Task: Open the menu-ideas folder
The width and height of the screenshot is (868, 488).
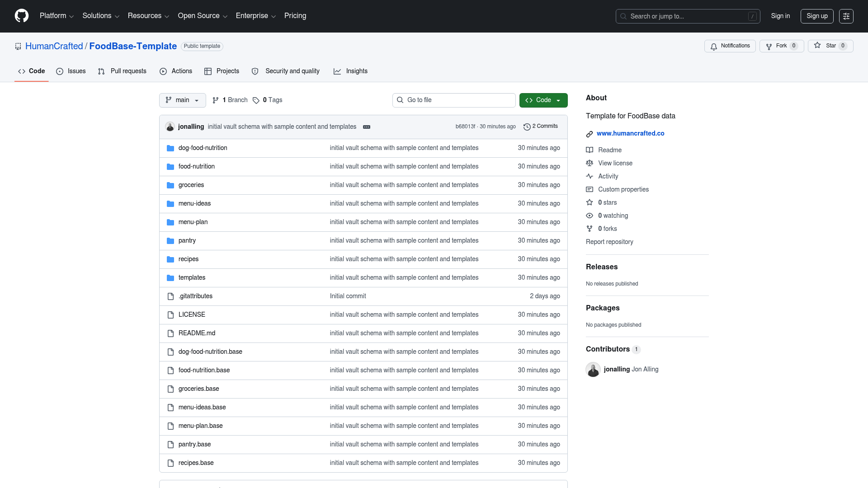Action: click(194, 204)
